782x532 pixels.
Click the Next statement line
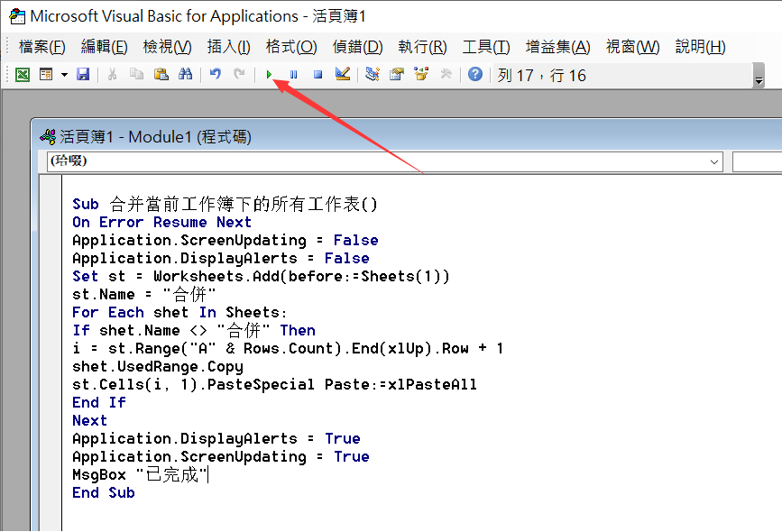[x=90, y=421]
